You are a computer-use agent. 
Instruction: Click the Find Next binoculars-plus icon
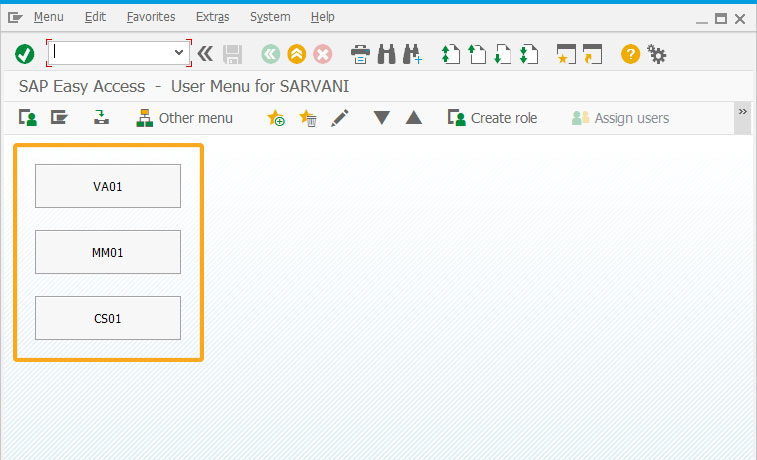pyautogui.click(x=413, y=54)
